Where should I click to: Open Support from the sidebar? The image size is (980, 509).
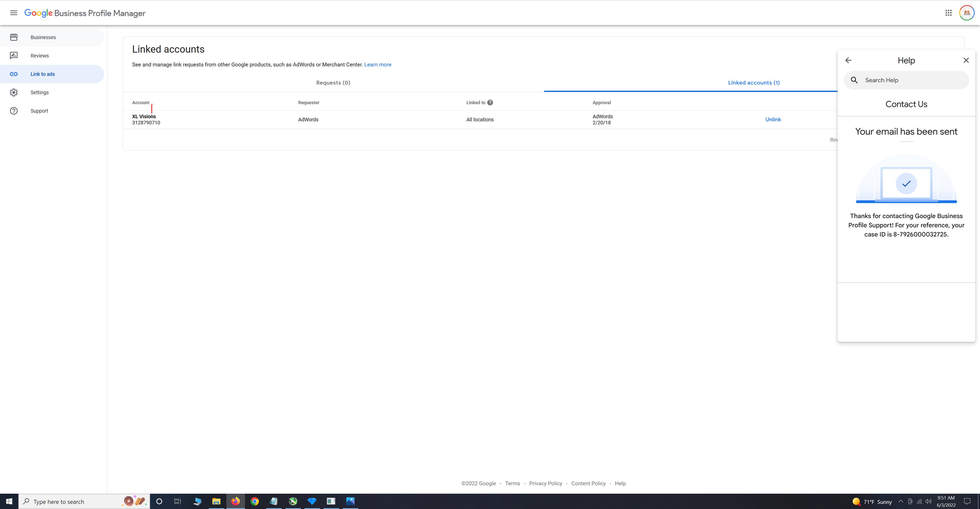39,111
